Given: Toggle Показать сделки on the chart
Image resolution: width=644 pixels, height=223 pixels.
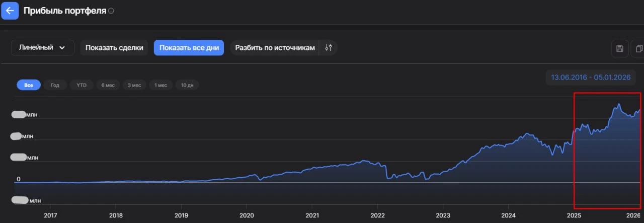Looking at the screenshot, I should tap(114, 48).
